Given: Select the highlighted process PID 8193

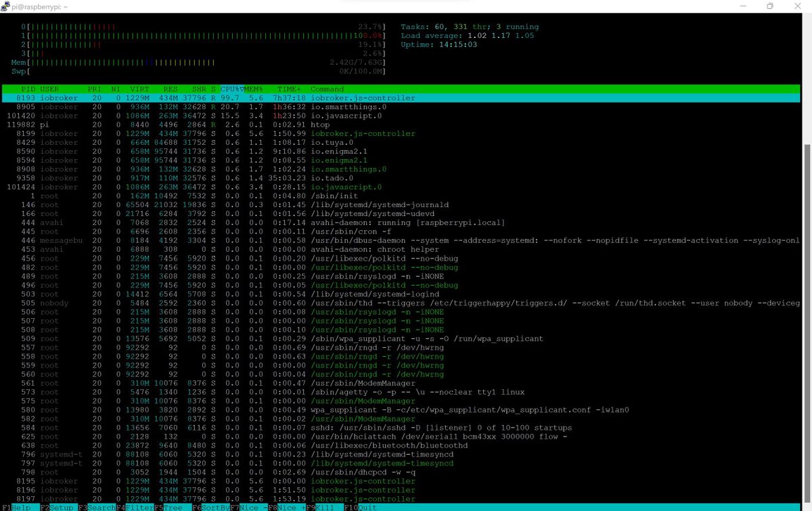Looking at the screenshot, I should (401, 98).
